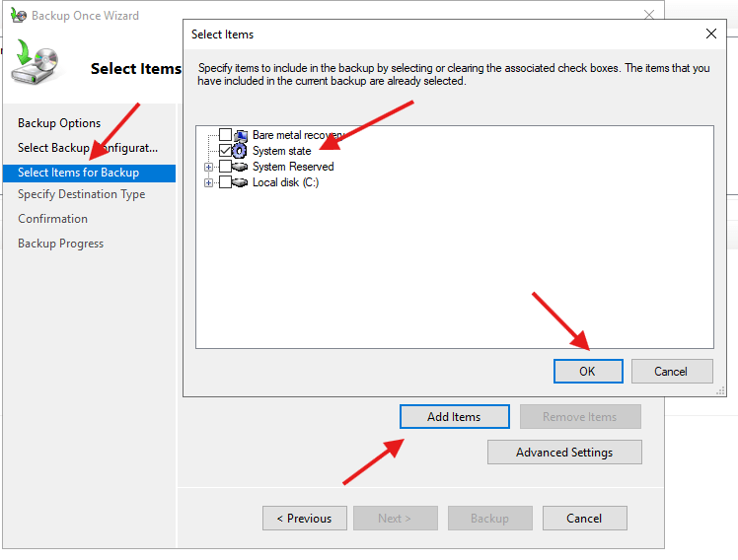Expand the System Reserved tree node
738x560 pixels.
click(208, 167)
